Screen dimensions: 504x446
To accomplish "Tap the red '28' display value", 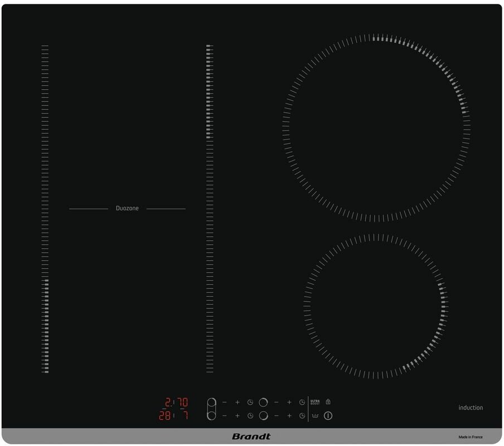I will tap(165, 416).
